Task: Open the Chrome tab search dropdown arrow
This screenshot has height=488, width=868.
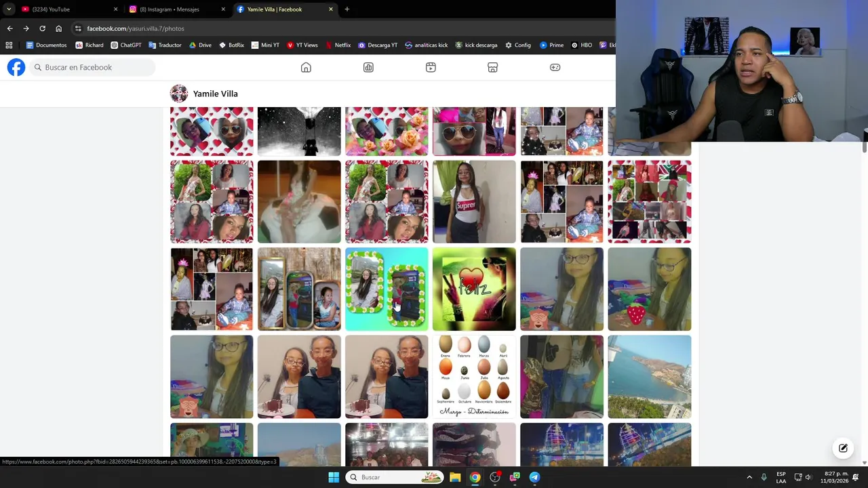Action: 9,9
